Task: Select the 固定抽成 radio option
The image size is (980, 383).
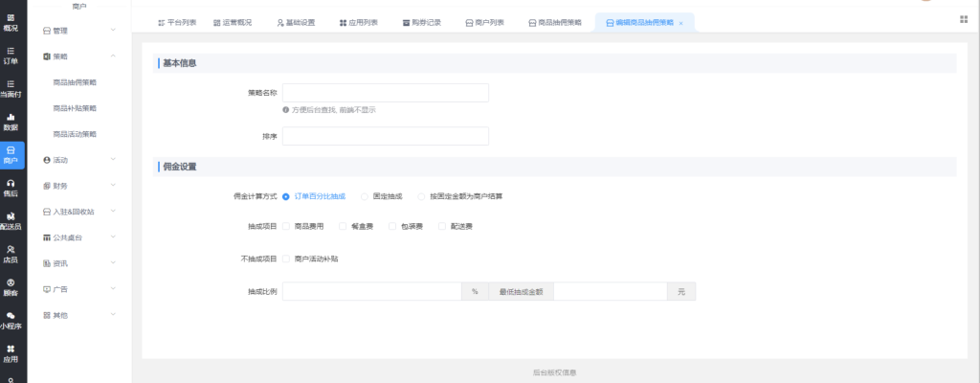Action: (364, 196)
